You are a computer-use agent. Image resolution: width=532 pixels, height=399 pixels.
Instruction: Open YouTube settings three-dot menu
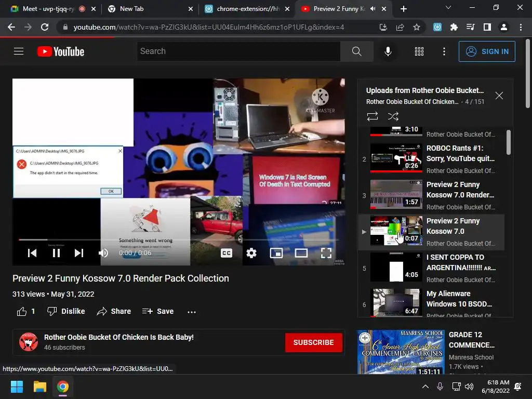444,51
